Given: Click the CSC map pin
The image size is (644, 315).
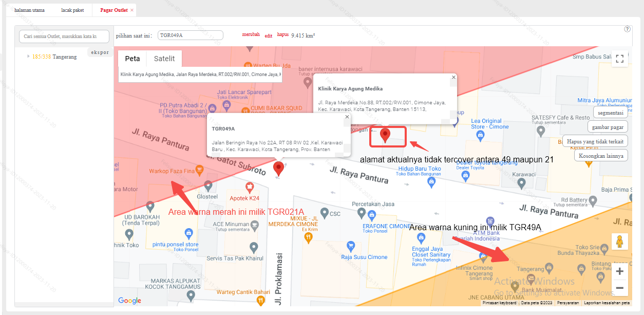Looking at the screenshot, I should [x=325, y=213].
